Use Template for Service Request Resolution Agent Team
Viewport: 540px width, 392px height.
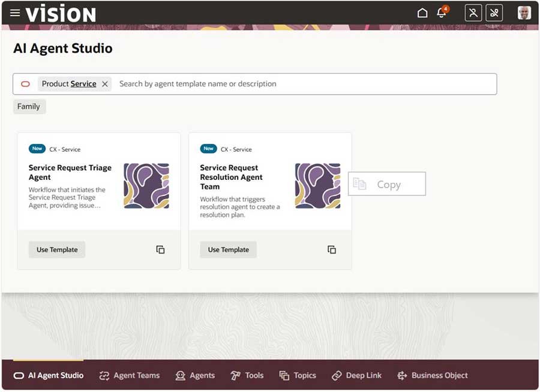pyautogui.click(x=229, y=249)
